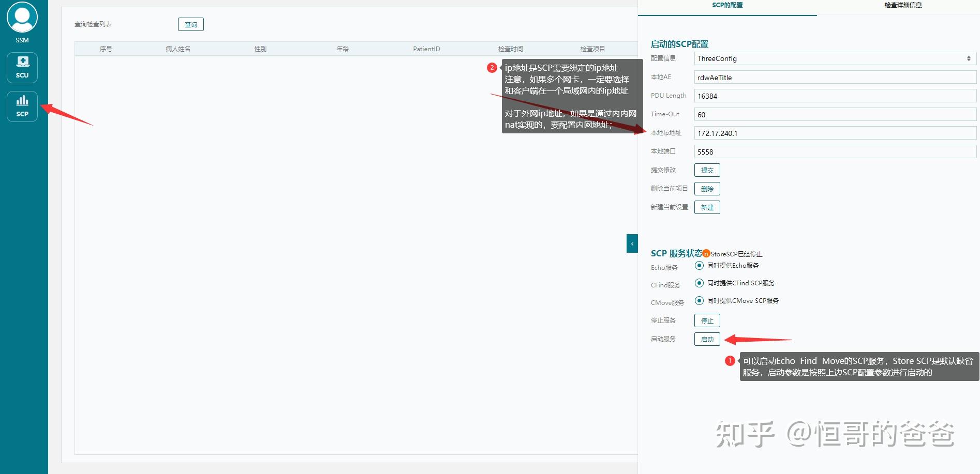Open the ThreeConfig configuration dropdown
The image size is (980, 474).
click(835, 58)
